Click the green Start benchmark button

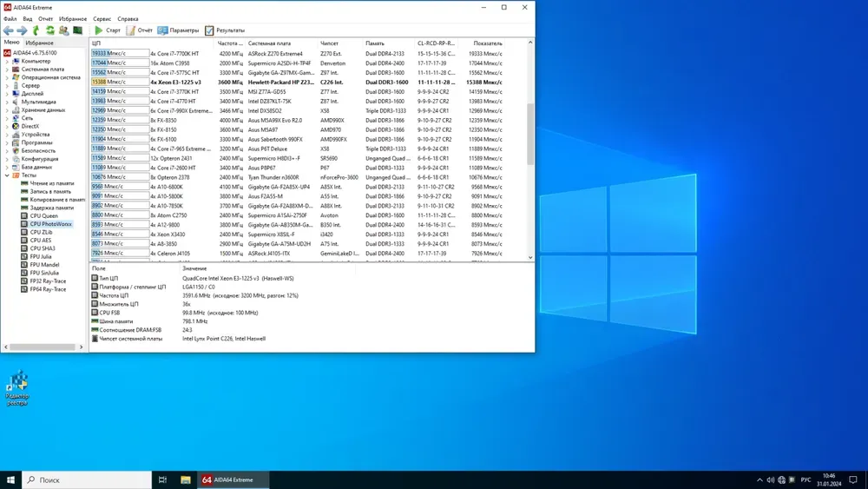click(x=108, y=30)
